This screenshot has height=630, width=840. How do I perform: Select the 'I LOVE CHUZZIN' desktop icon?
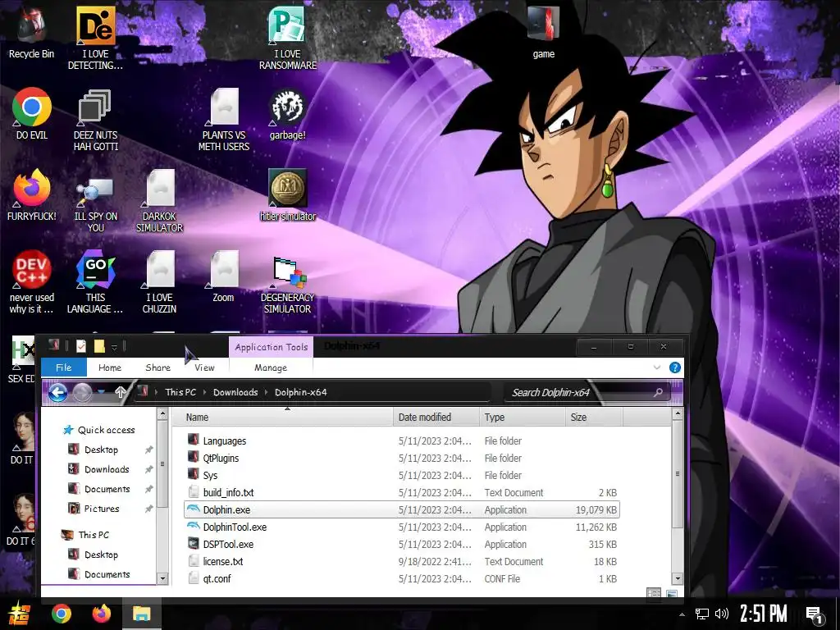coord(160,282)
